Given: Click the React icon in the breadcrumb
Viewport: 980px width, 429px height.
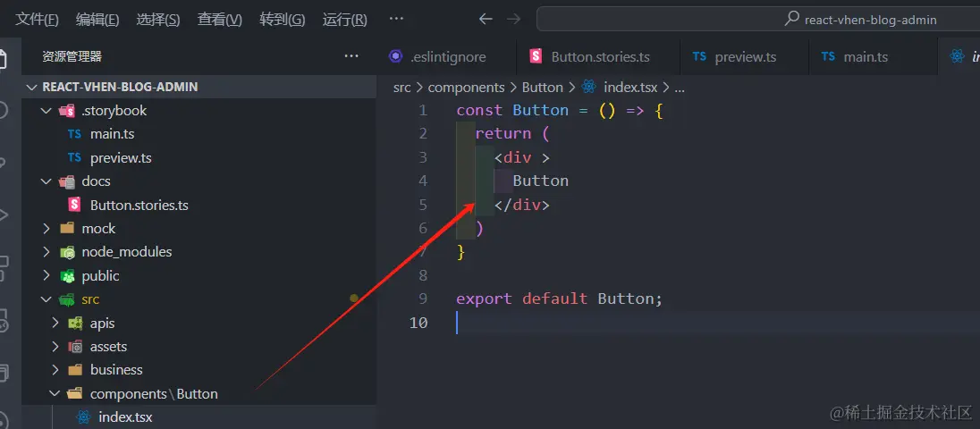Looking at the screenshot, I should coord(588,88).
